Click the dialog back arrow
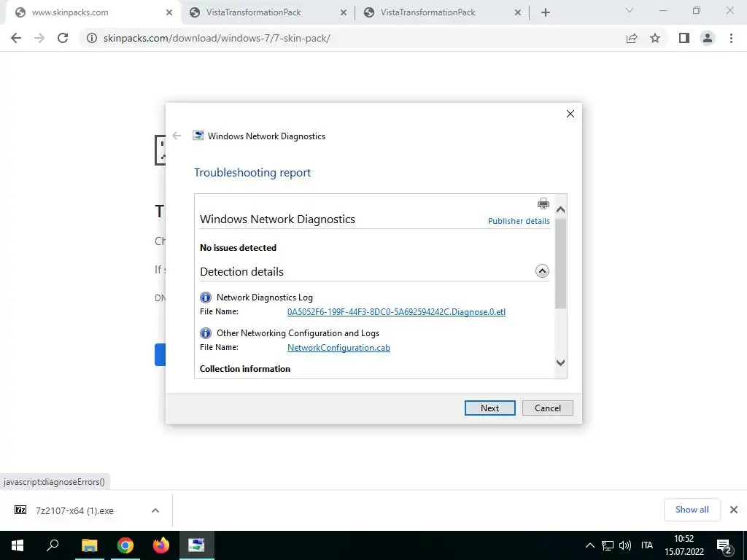 tap(177, 136)
